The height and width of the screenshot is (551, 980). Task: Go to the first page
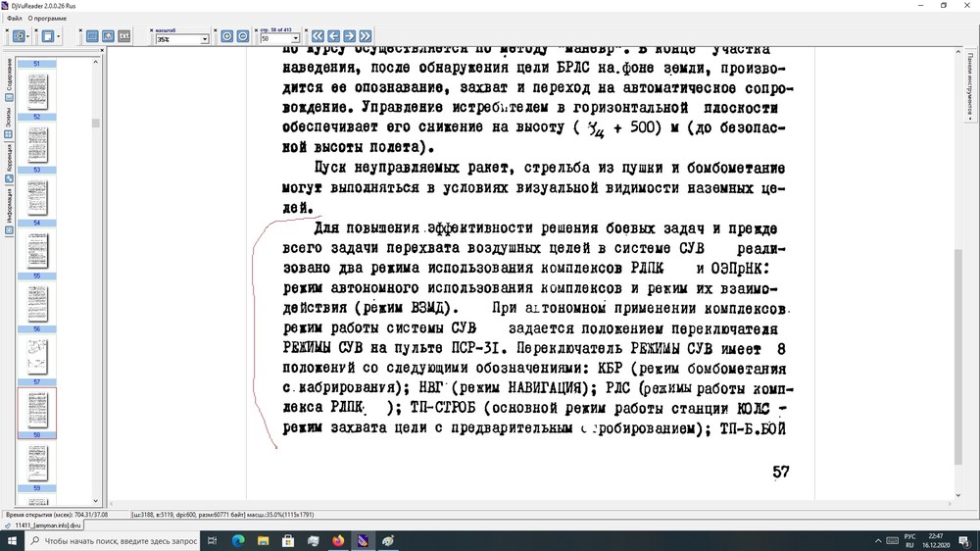[318, 36]
